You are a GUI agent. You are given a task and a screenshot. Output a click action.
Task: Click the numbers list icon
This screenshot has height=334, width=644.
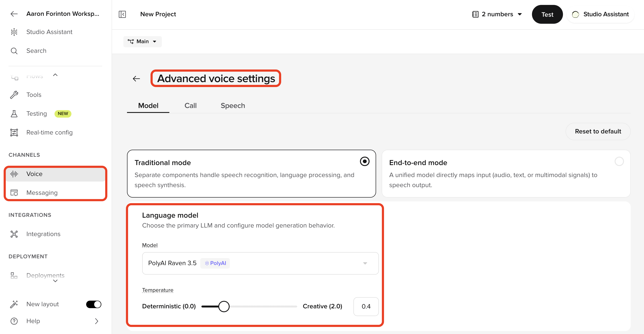475,14
